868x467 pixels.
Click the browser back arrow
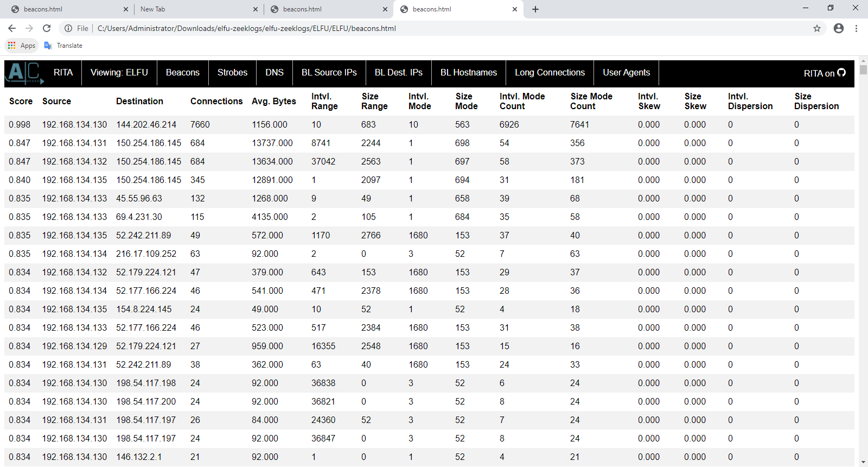point(12,28)
